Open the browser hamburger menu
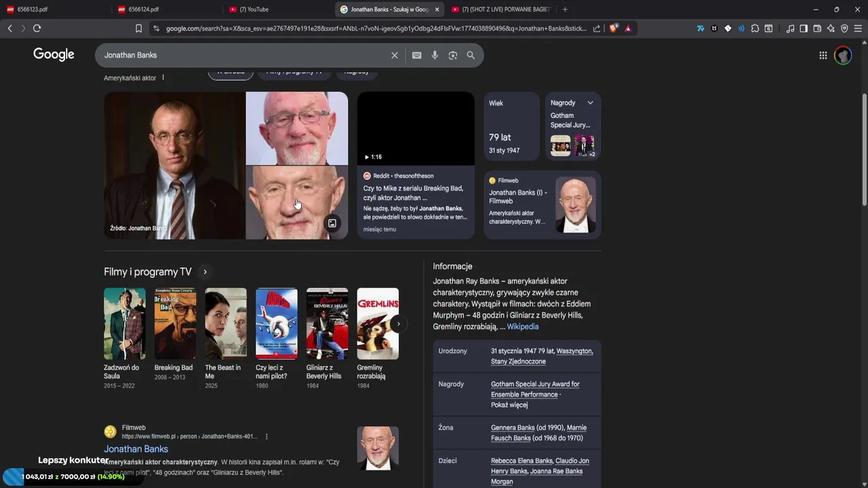The image size is (868, 488). [858, 28]
